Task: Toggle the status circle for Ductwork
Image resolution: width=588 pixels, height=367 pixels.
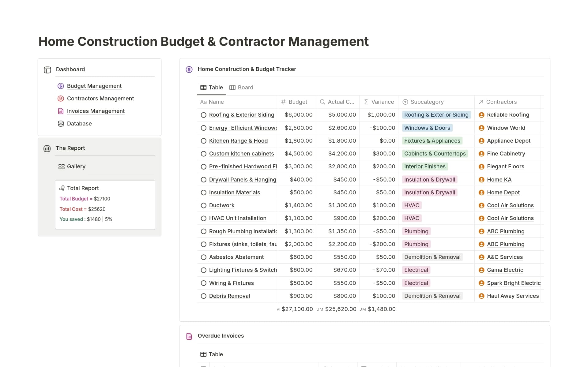Action: pos(204,205)
